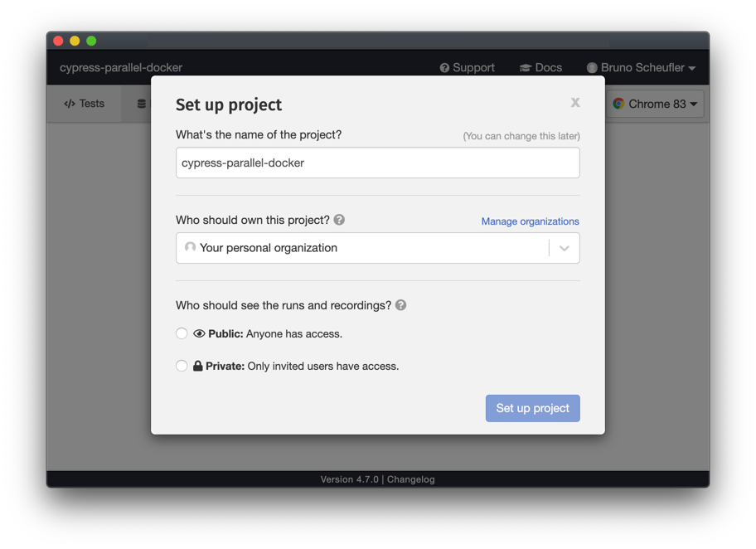756x549 pixels.
Task: Click the Chrome browser icon in the browser selector
Action: click(x=618, y=104)
